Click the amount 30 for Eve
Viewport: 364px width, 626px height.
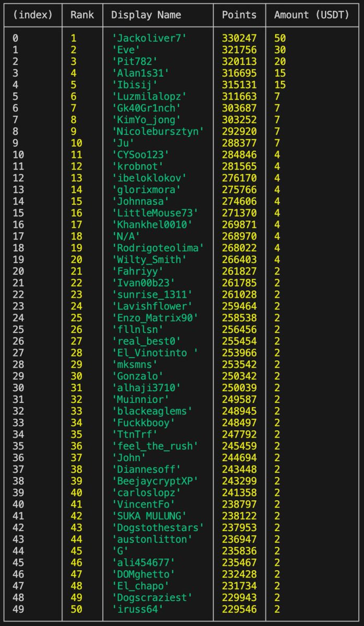pos(280,50)
